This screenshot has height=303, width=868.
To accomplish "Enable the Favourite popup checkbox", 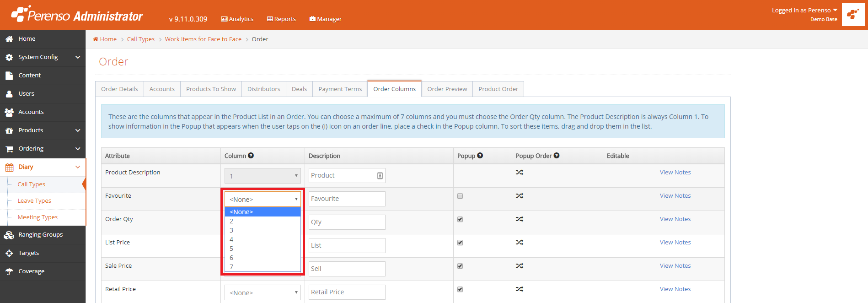I will coord(460,196).
